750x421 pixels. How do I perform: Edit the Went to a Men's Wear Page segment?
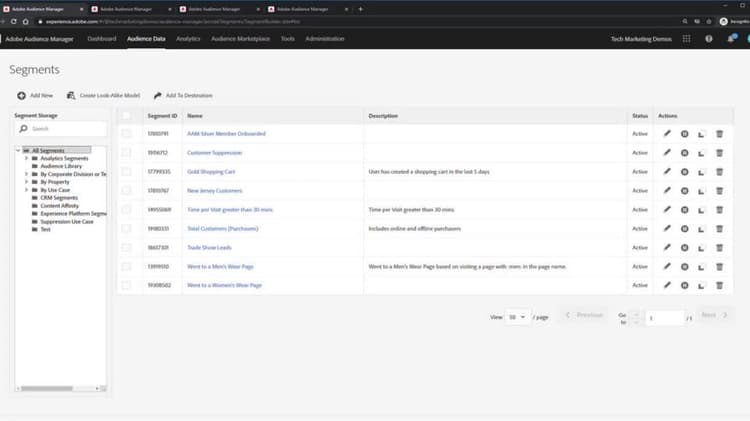click(x=667, y=266)
